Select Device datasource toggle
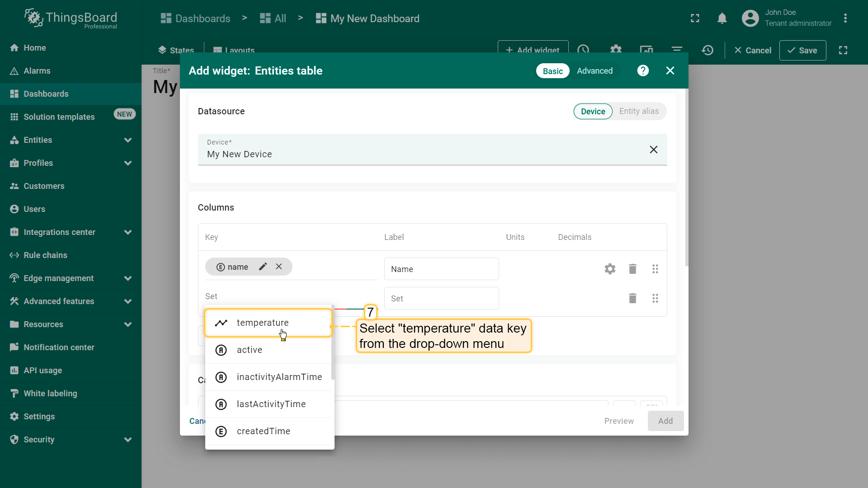 point(593,111)
